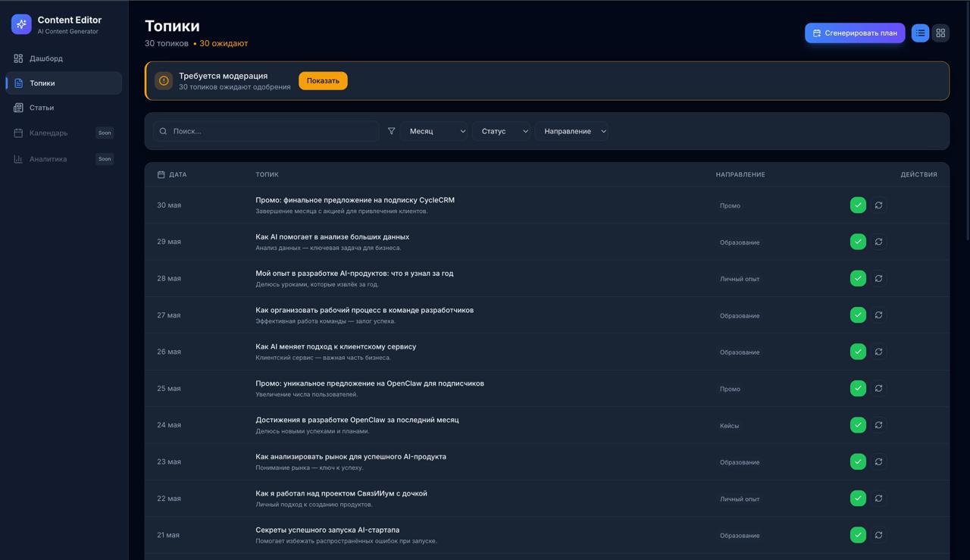
Task: Click regenerate icon for 27 мая topic
Action: pyautogui.click(x=878, y=315)
